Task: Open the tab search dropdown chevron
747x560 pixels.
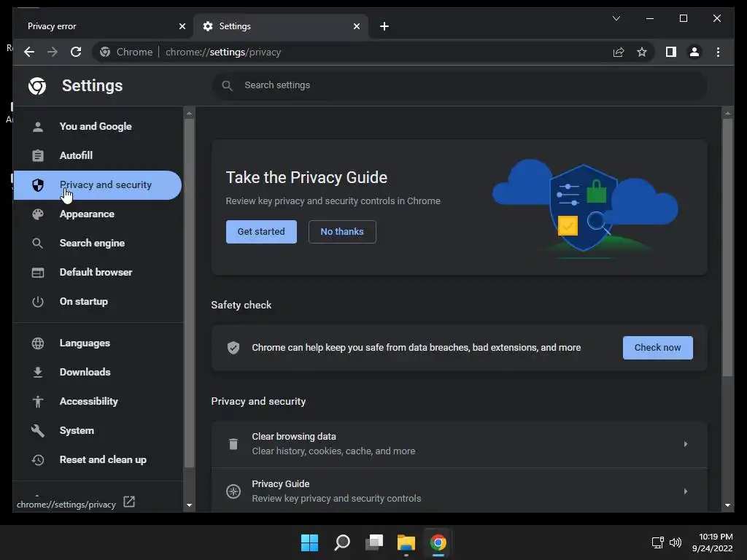Action: (x=616, y=18)
